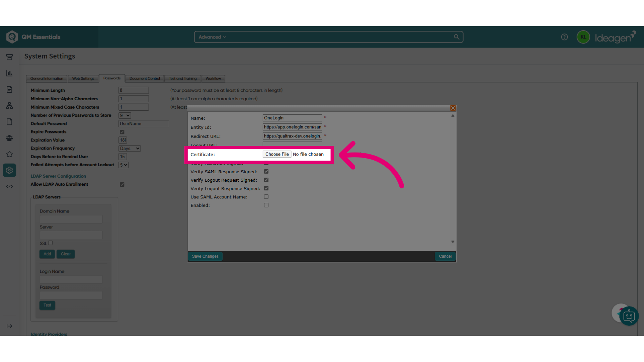This screenshot has width=644, height=362.
Task: Close the identity provider dialog
Action: point(453,108)
